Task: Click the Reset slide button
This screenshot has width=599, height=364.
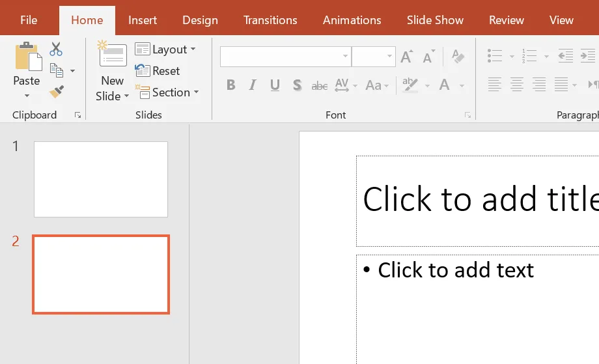Action: (158, 71)
